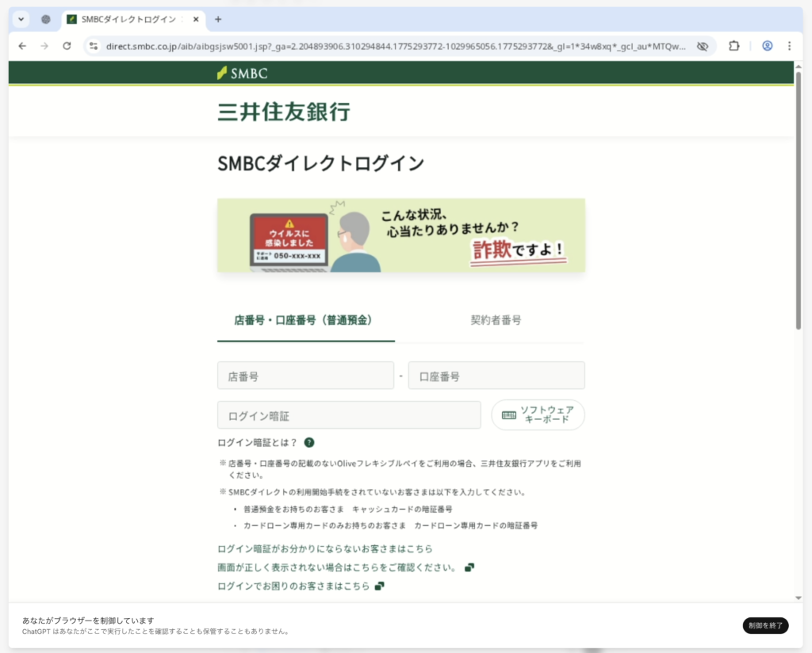Open the Chrome extensions puzzle icon

pos(734,46)
